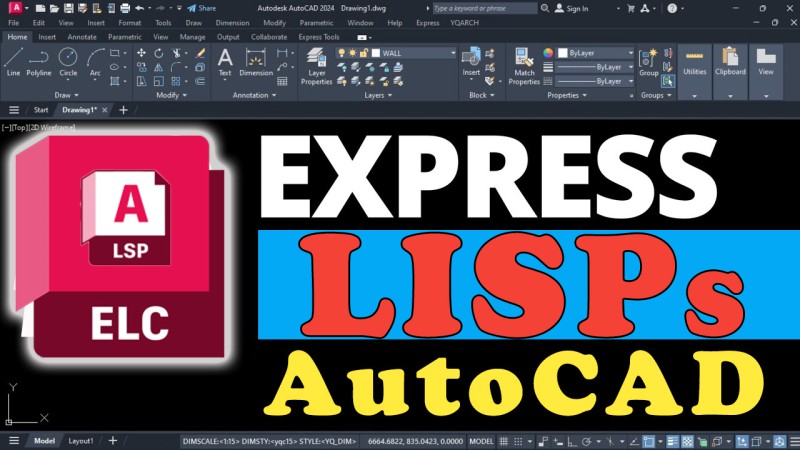This screenshot has width=800, height=450.
Task: Expand the Properties panel
Action: point(567,95)
